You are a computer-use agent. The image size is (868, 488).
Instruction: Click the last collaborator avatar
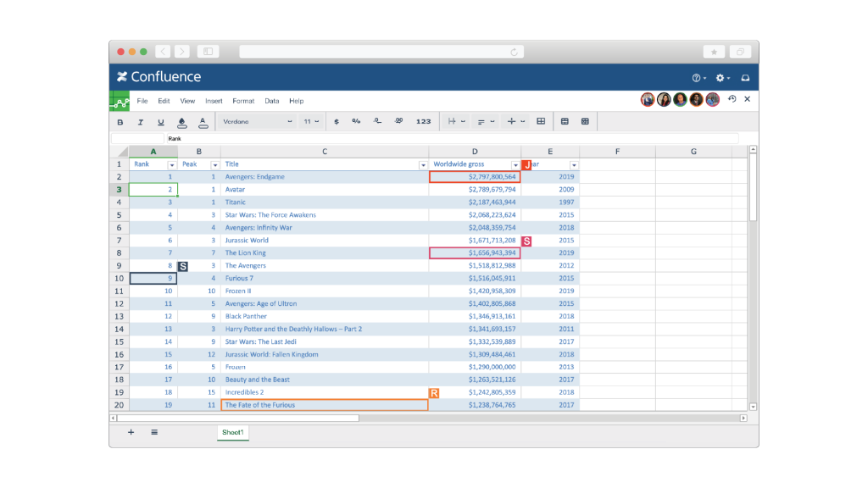tap(712, 100)
